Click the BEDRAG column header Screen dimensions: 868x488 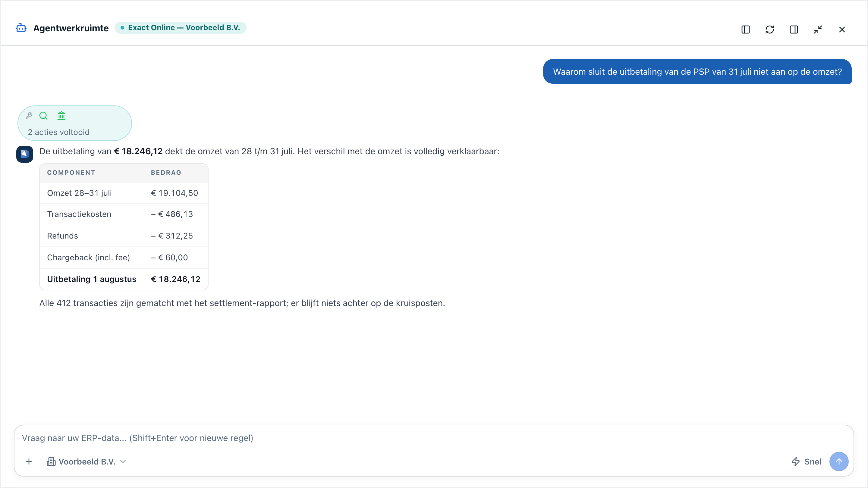pos(166,172)
